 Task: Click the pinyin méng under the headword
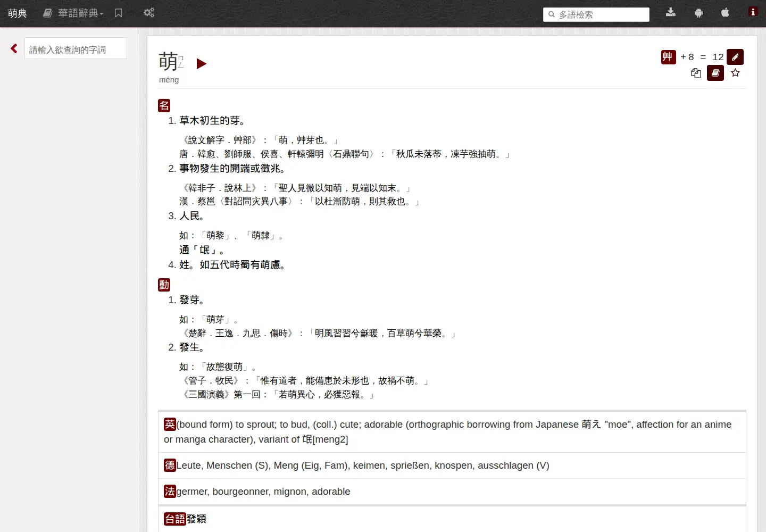169,80
